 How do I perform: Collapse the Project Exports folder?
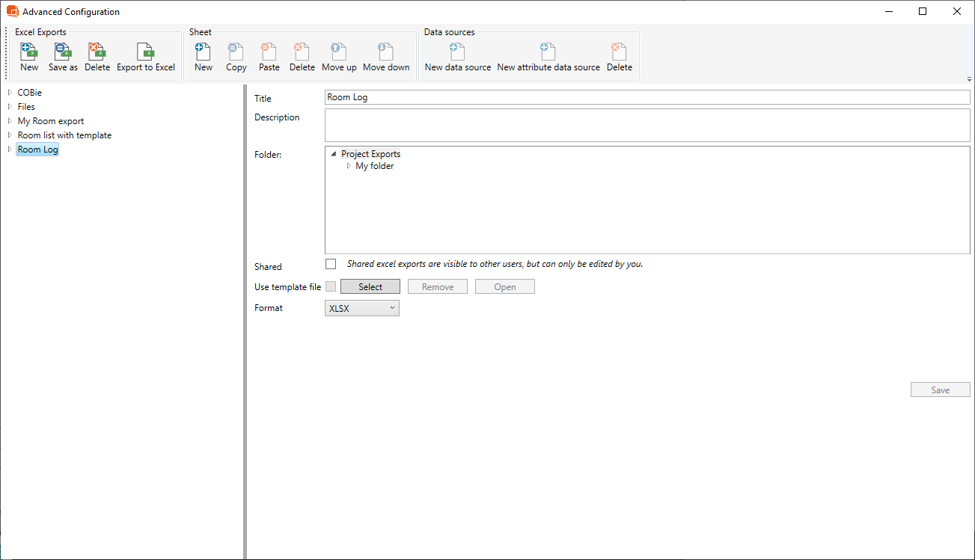[334, 154]
